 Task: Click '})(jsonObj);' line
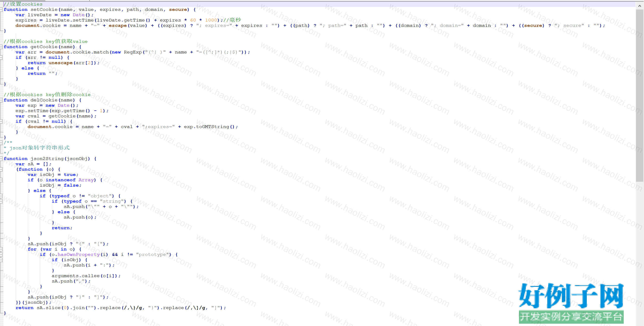34,302
